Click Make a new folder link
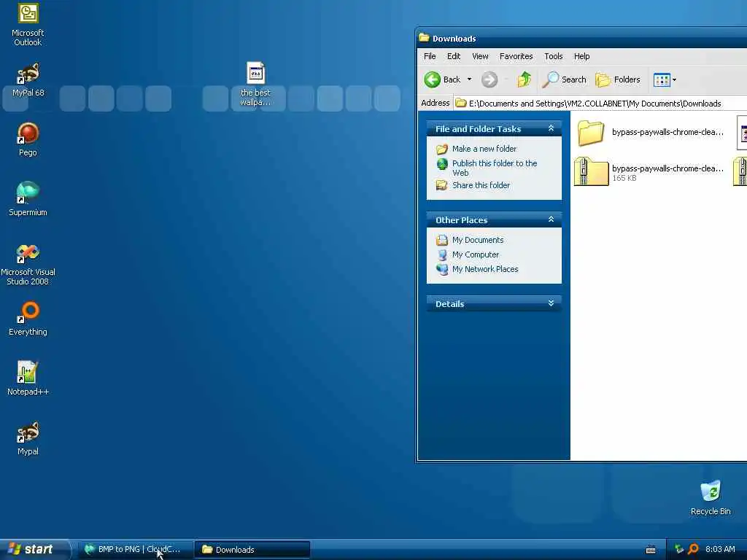This screenshot has height=560, width=747. [x=484, y=149]
